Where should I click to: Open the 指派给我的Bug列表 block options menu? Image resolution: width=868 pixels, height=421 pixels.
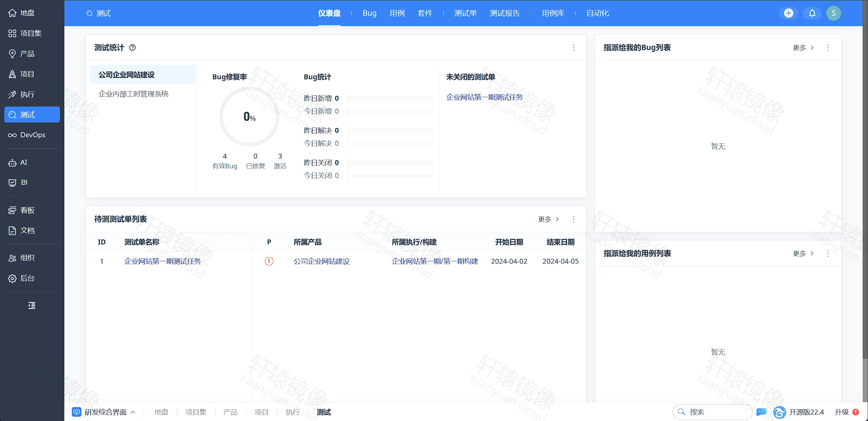(x=828, y=48)
